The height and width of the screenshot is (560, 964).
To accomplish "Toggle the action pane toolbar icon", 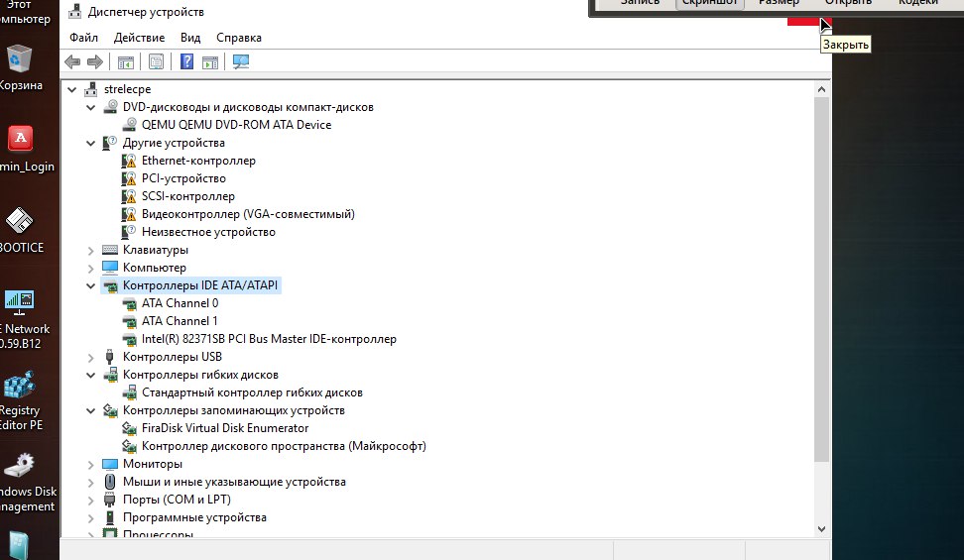I will pos(210,61).
